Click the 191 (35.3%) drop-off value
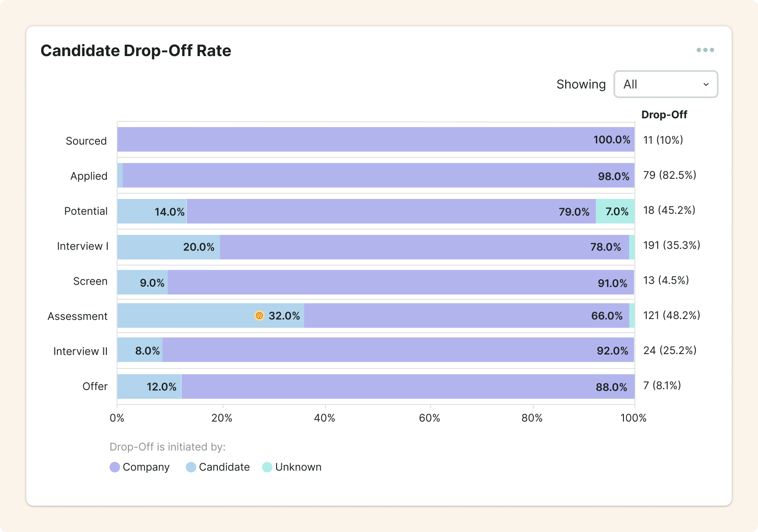Viewport: 758px width, 532px height. [671, 245]
